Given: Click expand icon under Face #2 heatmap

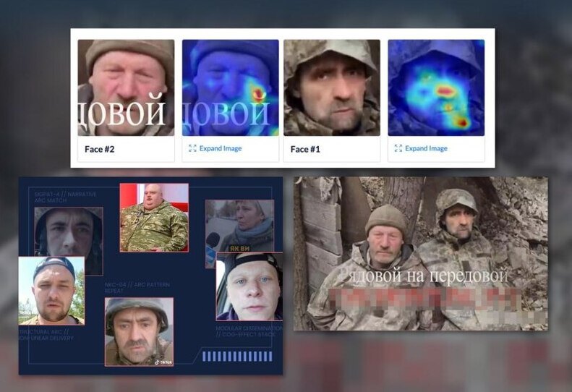Looking at the screenshot, I should tap(192, 148).
